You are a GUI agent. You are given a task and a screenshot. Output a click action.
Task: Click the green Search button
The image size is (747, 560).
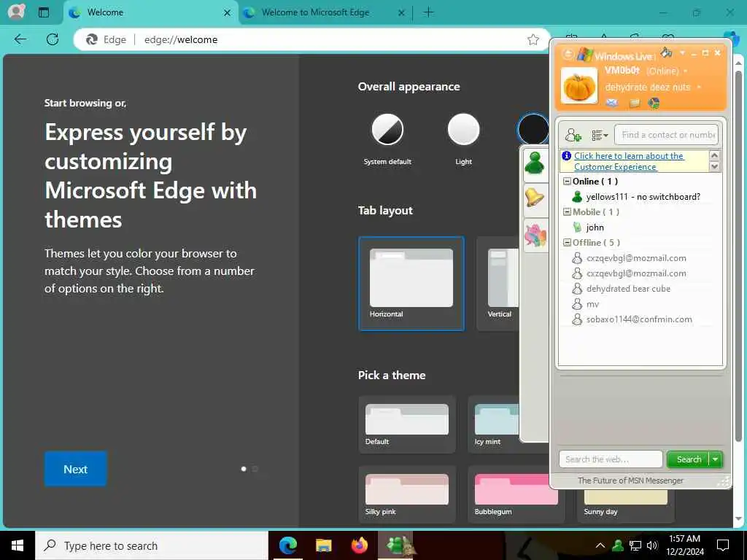(x=689, y=459)
